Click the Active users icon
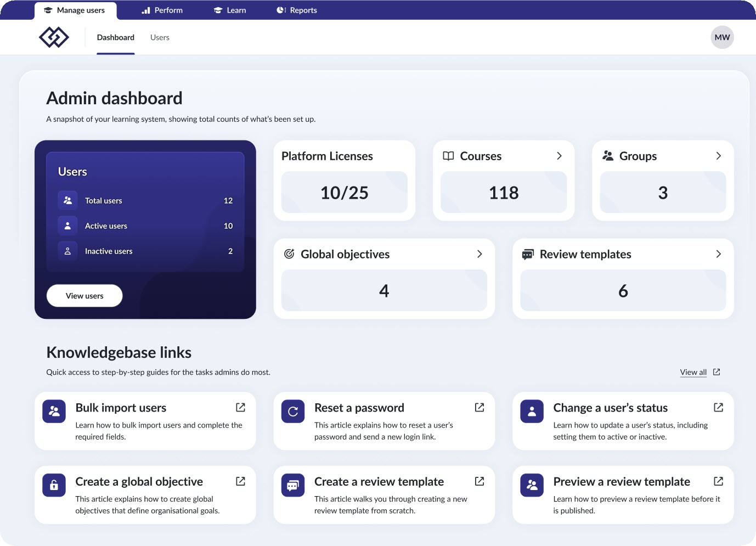Viewport: 756px width, 546px height. pyautogui.click(x=67, y=226)
